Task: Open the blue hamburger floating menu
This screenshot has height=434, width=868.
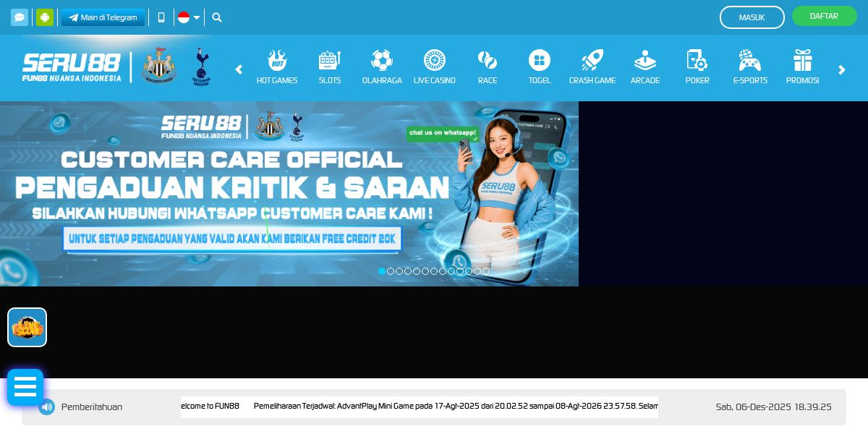Action: point(25,387)
